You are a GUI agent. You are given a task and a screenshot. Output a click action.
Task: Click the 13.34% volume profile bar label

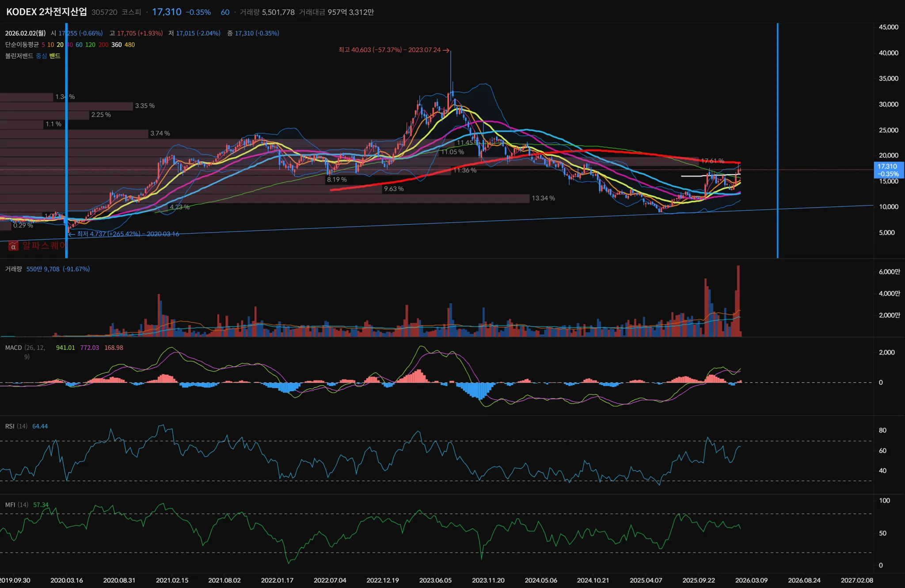point(543,198)
